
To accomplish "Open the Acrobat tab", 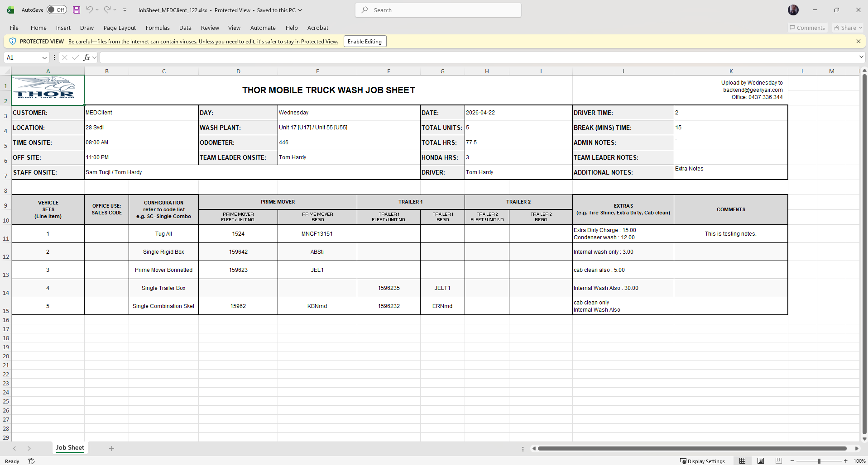I will click(x=318, y=28).
